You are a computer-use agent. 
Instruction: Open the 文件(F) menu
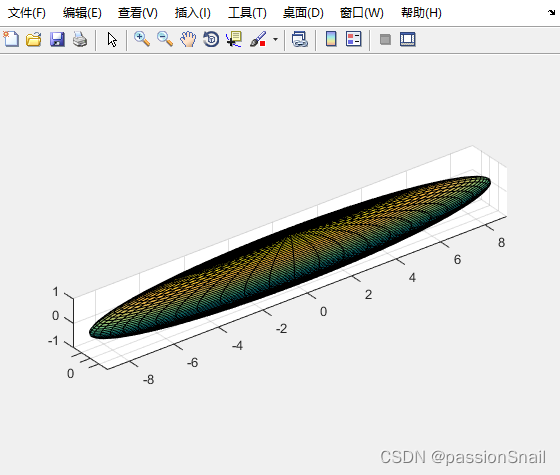27,13
